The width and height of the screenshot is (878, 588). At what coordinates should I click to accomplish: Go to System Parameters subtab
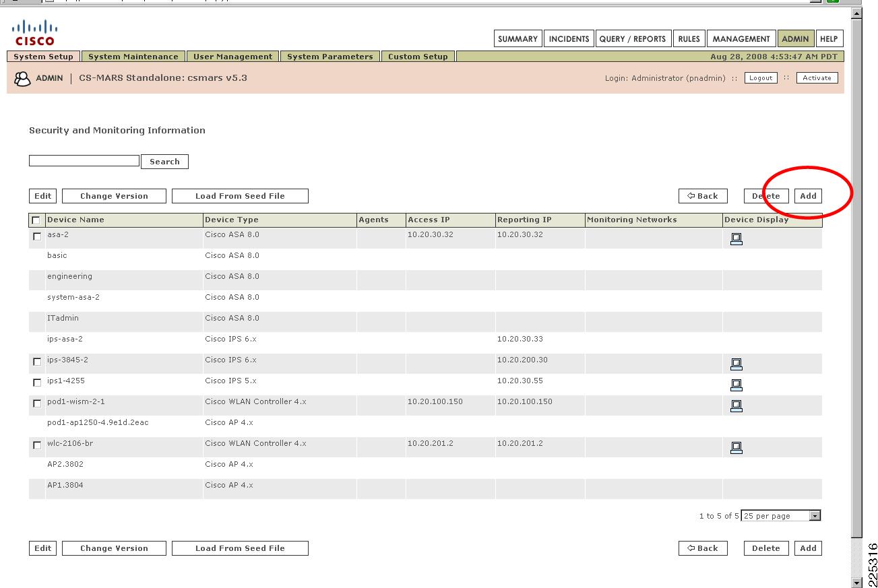(330, 57)
